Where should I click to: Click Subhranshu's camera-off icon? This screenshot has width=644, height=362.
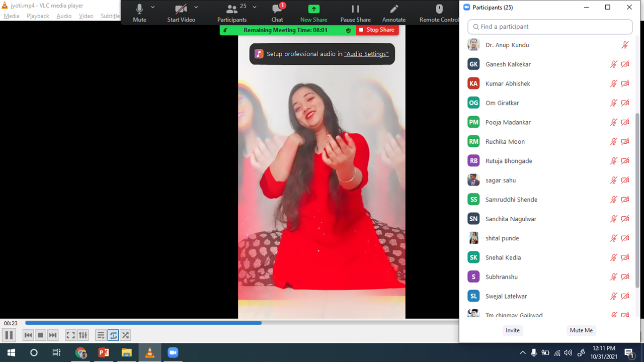(625, 277)
